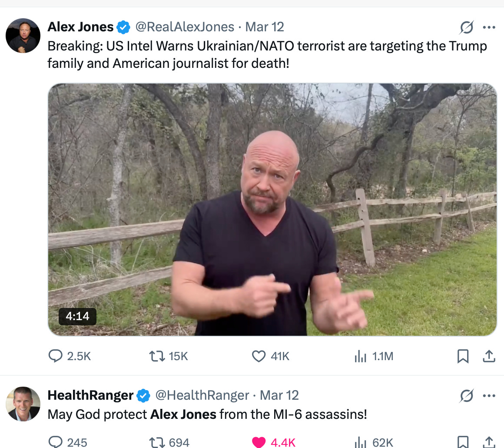The height and width of the screenshot is (448, 504).
Task: Repost the HealthRanger tweet with 694 reposts
Action: 157,442
